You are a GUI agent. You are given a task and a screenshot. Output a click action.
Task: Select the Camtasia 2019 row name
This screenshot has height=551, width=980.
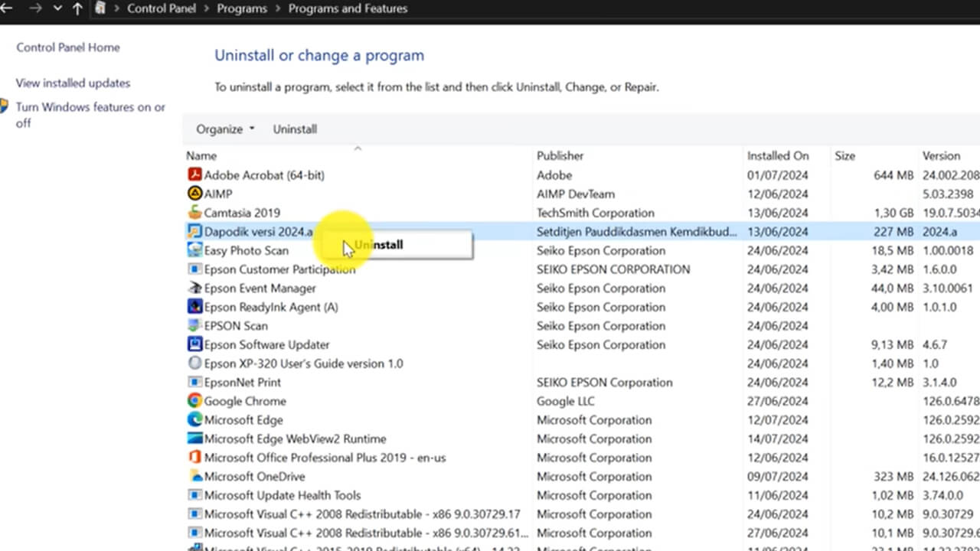point(242,213)
